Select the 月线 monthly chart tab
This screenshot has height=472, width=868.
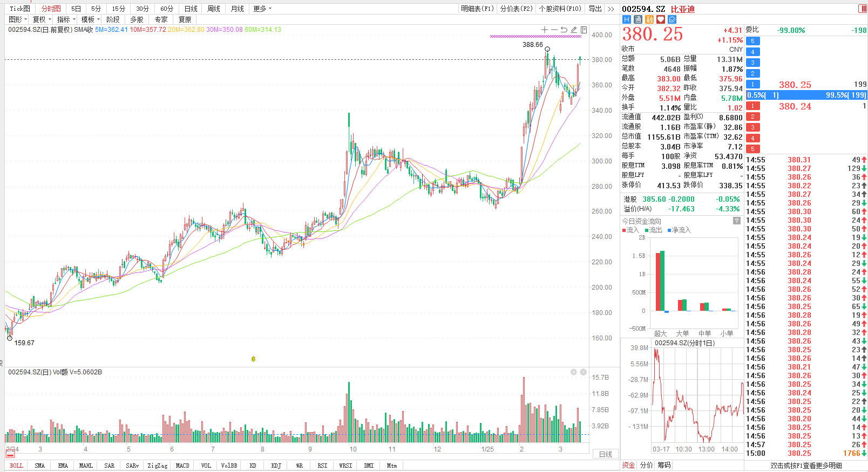[x=237, y=9]
